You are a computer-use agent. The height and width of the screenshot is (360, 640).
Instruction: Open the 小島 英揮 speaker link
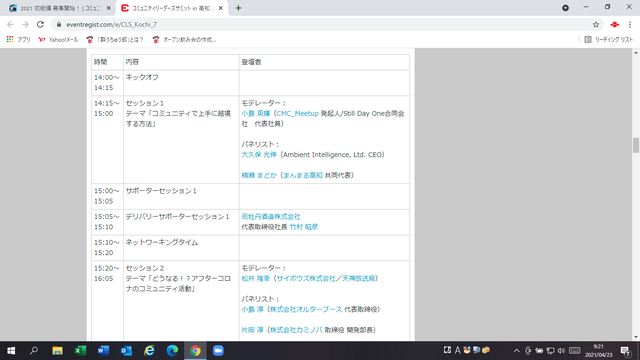(x=256, y=113)
